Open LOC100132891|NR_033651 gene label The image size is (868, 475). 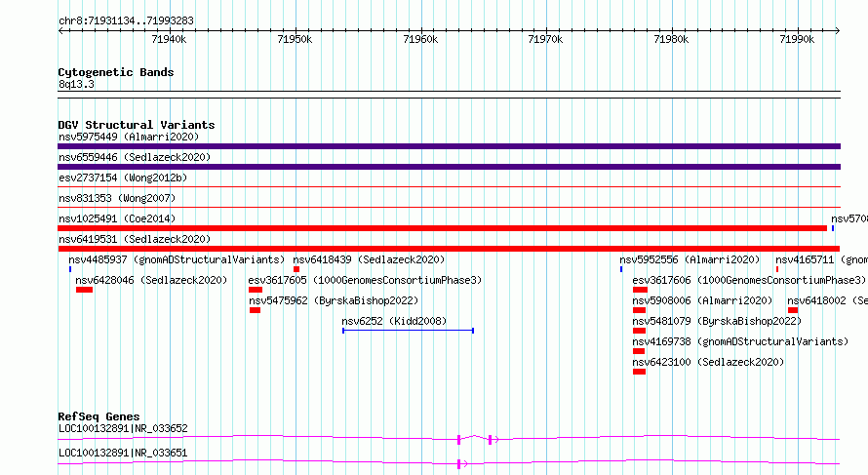coord(123,453)
